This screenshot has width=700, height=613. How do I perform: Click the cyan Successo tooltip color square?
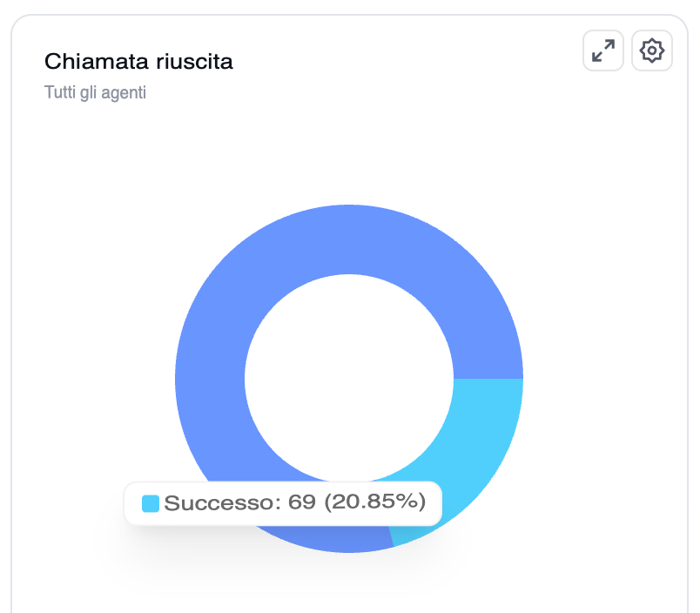click(x=151, y=503)
